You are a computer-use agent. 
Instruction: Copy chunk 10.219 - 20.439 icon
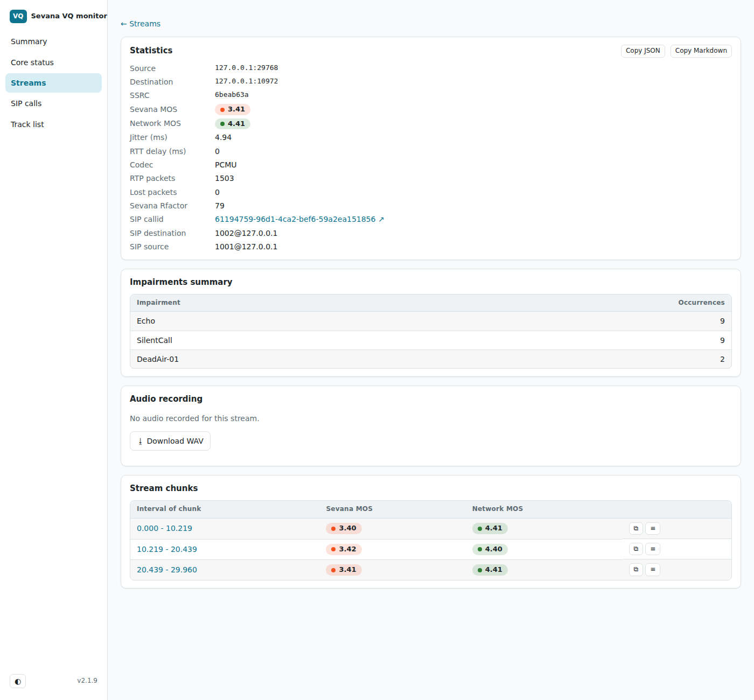tap(636, 549)
